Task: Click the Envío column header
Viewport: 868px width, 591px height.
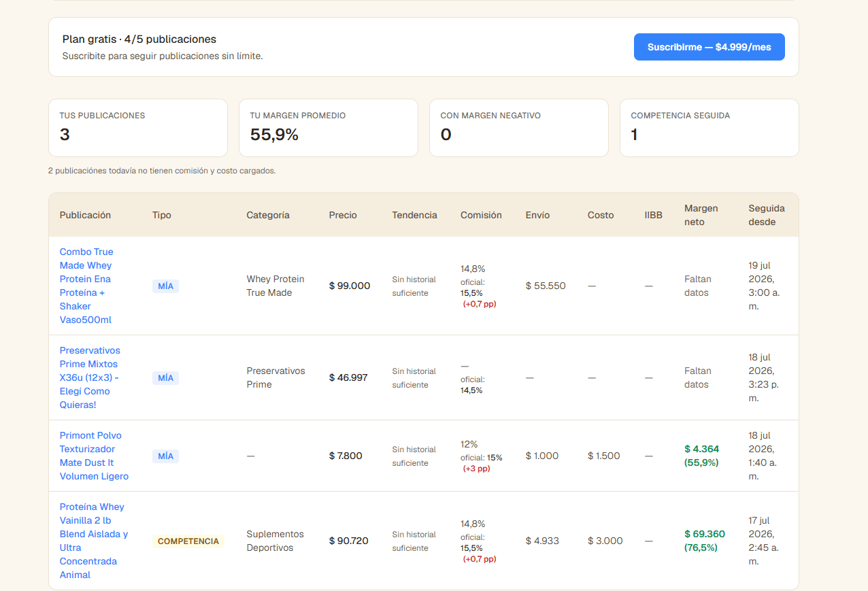Action: click(537, 215)
